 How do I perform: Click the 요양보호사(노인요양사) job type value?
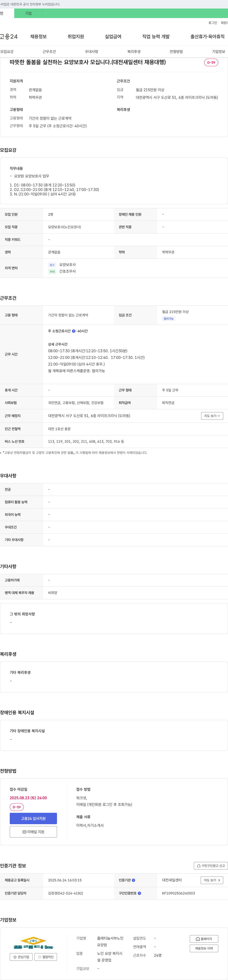[64, 227]
